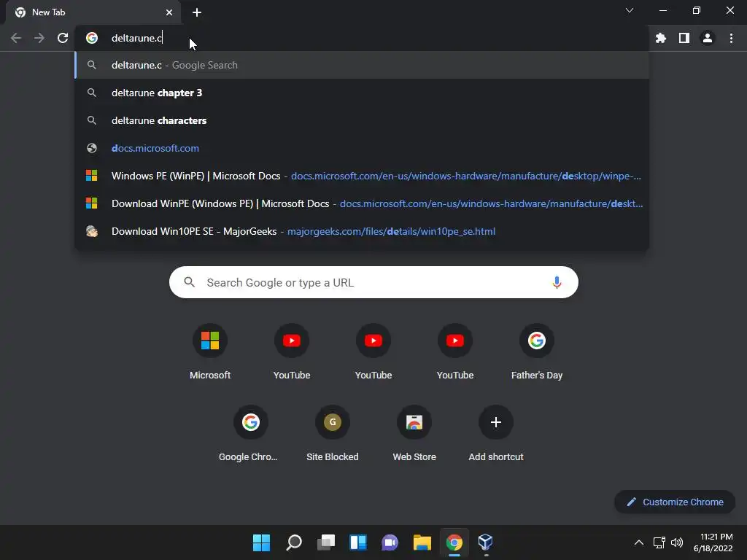Open the Father's Day shortcut
The height and width of the screenshot is (560, 747).
pyautogui.click(x=537, y=351)
